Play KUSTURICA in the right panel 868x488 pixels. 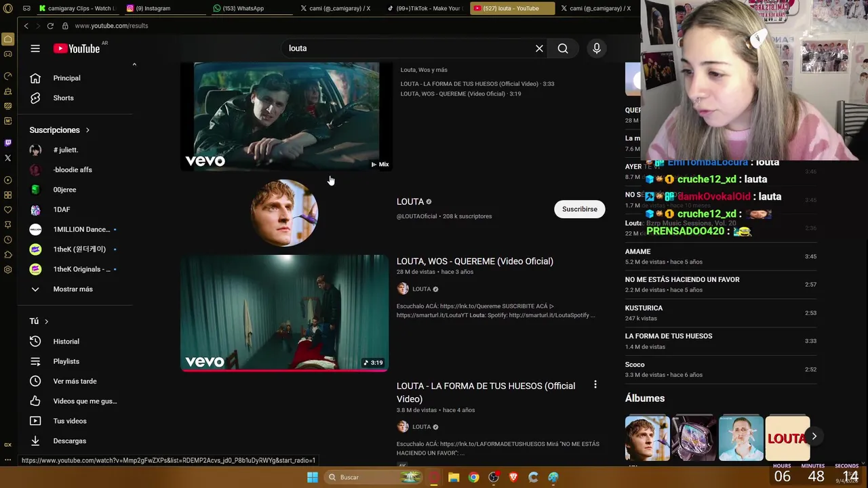720,312
